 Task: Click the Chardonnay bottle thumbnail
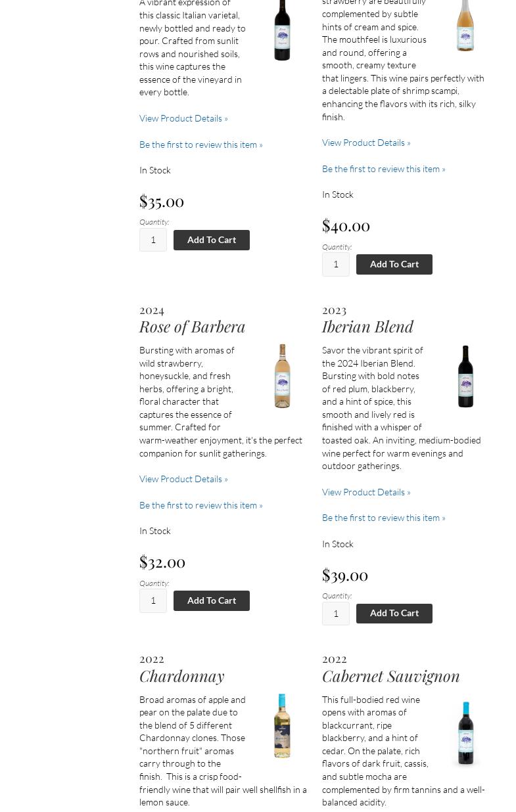click(x=282, y=725)
